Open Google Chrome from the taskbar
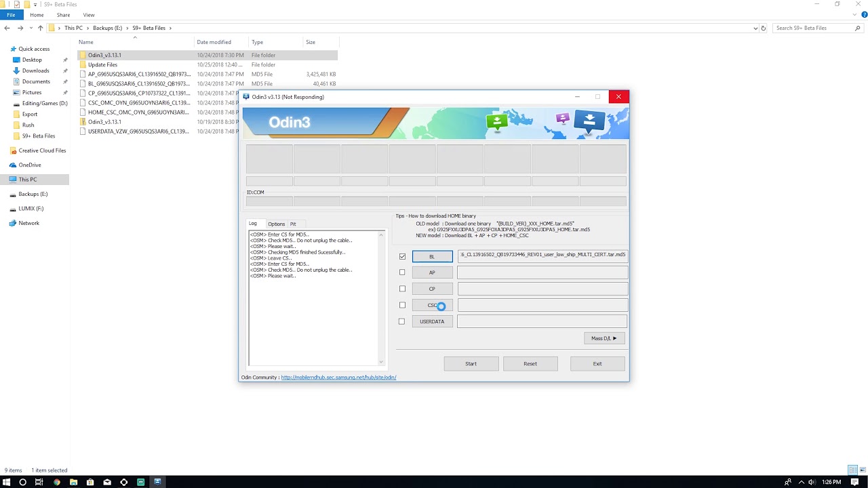 tap(57, 482)
